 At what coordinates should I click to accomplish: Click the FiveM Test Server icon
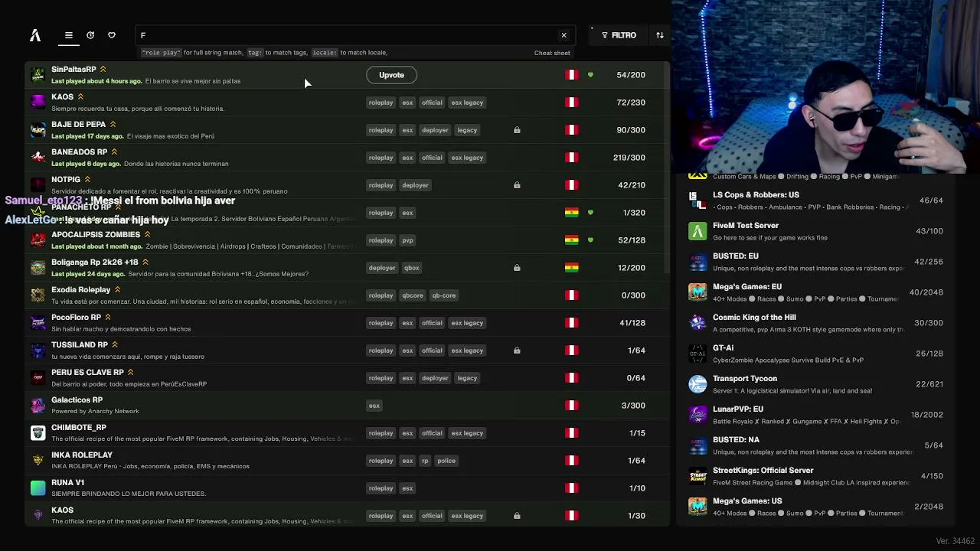point(697,231)
